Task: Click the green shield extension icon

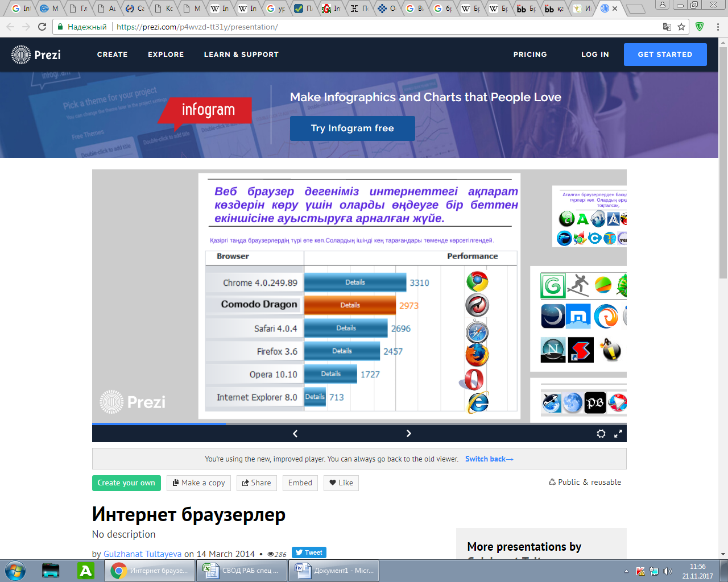Action: coord(700,27)
